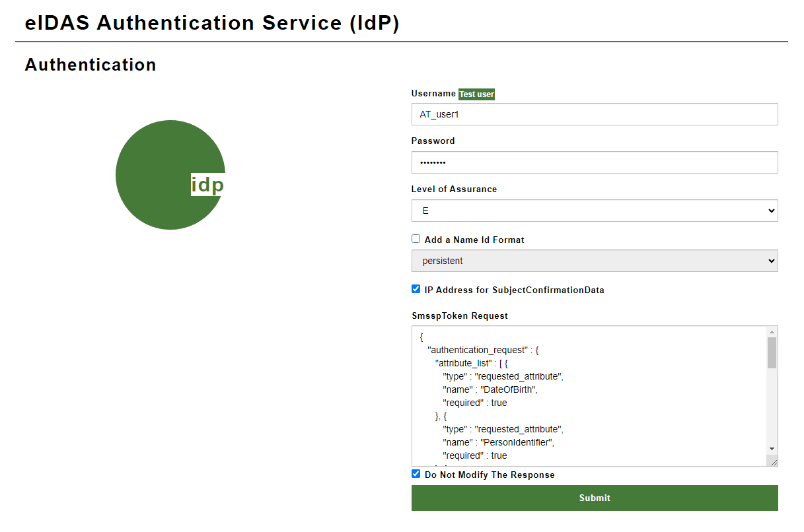This screenshot has height=532, width=804.
Task: Click the SmsspToken textarea scrollbar thumb
Action: (771, 352)
